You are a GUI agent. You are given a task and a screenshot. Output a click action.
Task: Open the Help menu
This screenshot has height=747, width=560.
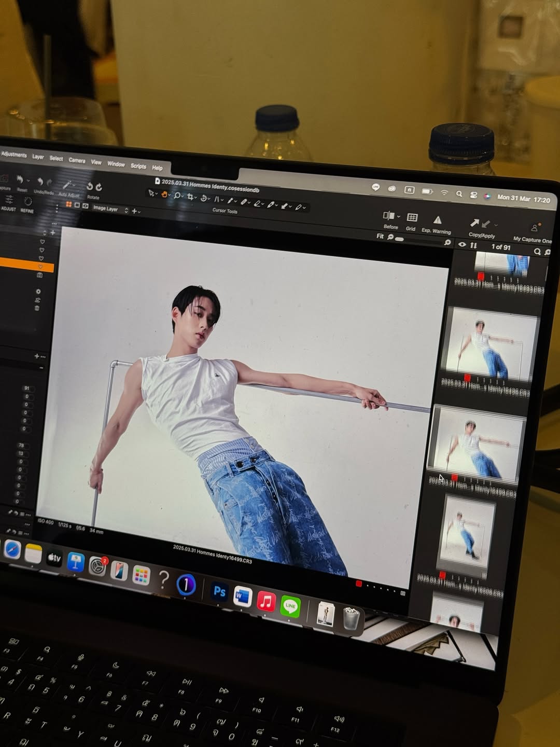click(x=157, y=168)
